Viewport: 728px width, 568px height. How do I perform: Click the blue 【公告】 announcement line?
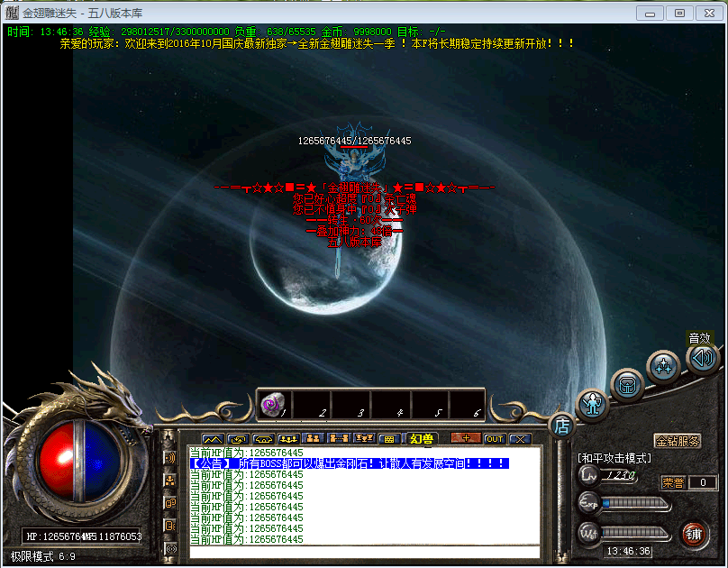[350, 463]
